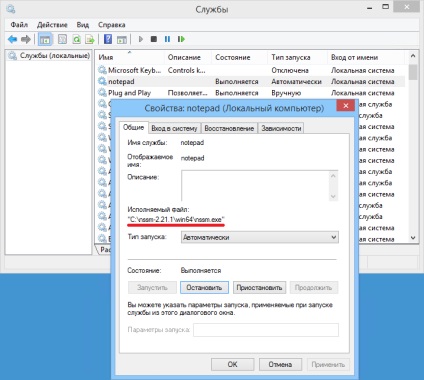Click the Start service play icon
Image resolution: width=424 pixels, height=380 pixels.
141,39
